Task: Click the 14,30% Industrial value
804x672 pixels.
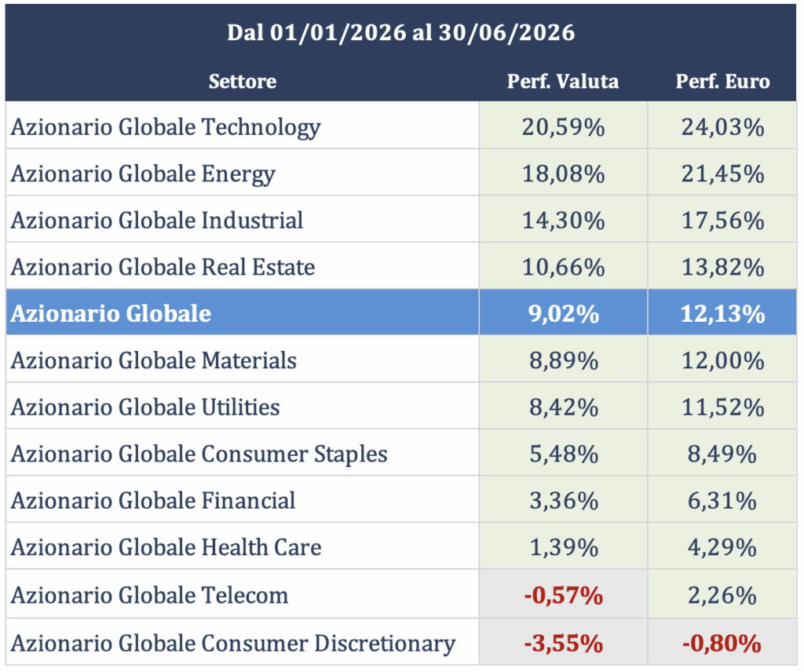Action: pyautogui.click(x=563, y=221)
